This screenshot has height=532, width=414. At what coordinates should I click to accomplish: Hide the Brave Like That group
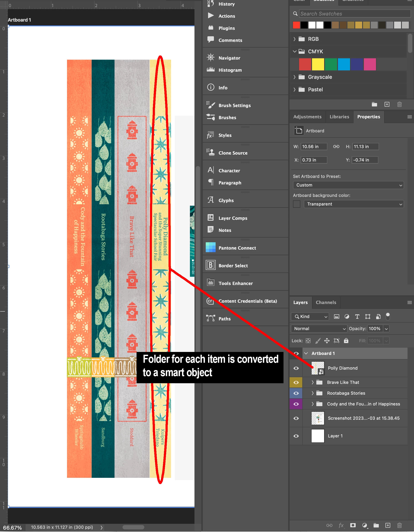[x=296, y=382]
